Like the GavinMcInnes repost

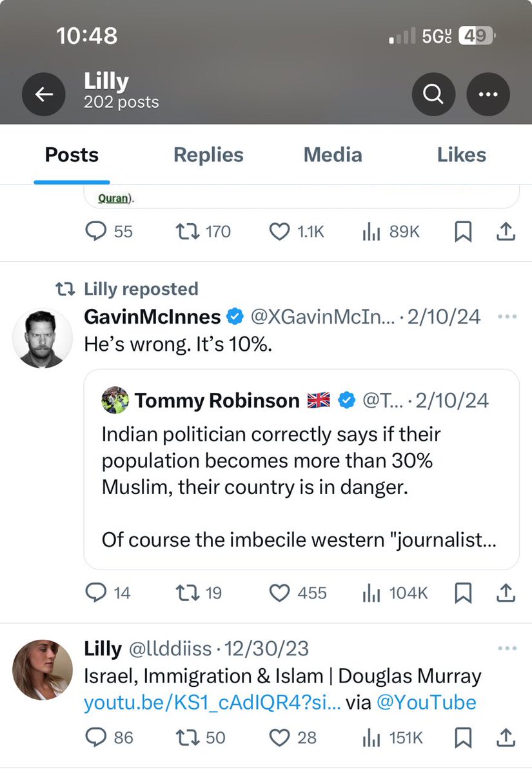[279, 593]
